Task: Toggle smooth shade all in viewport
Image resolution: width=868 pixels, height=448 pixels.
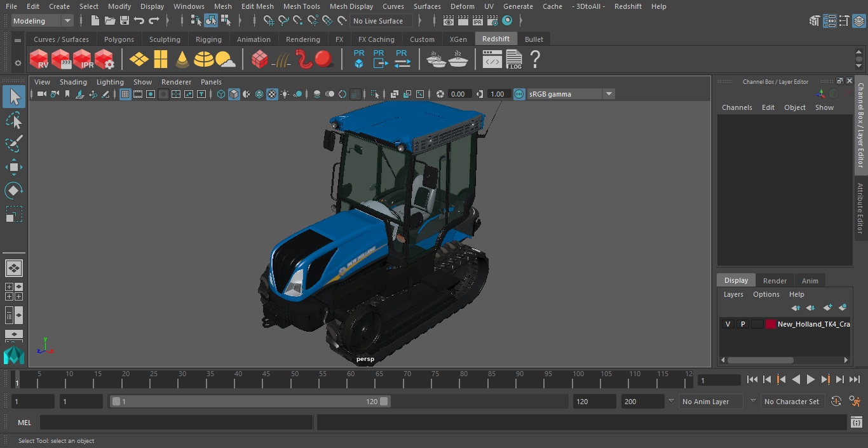Action: point(234,94)
